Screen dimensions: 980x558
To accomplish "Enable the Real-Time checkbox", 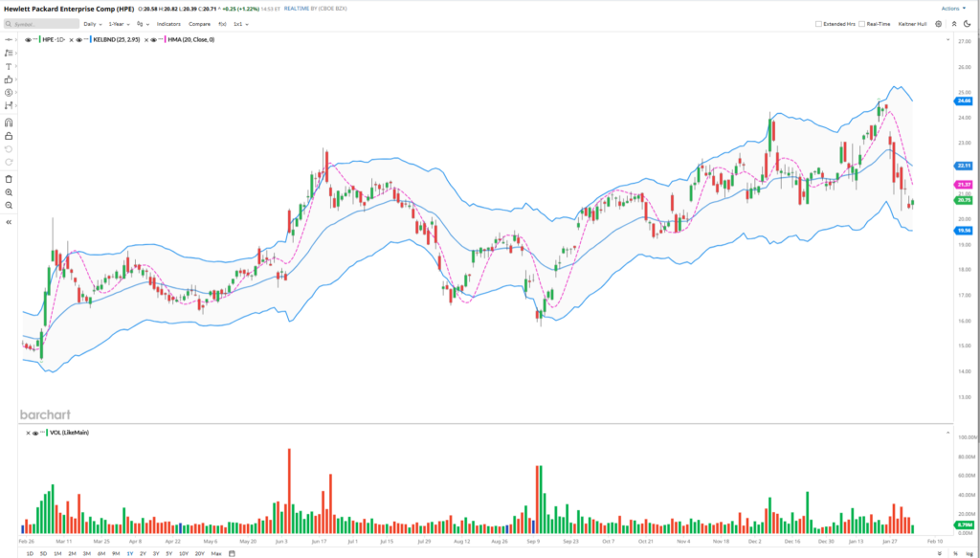I will pos(862,23).
